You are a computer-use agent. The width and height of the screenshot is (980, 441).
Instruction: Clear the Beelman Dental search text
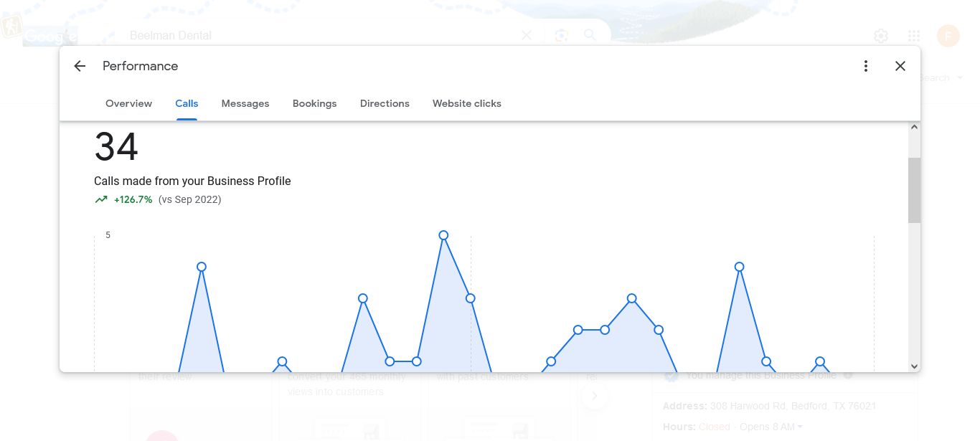[527, 35]
